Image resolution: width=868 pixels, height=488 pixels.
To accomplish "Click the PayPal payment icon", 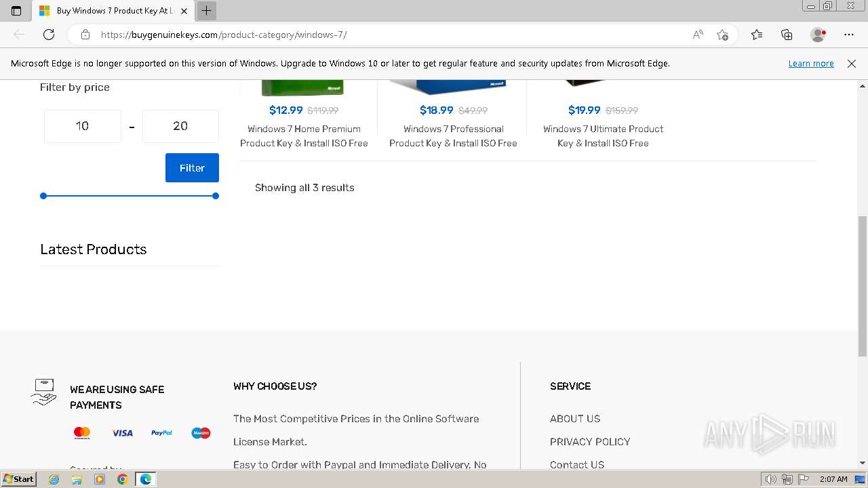I will coord(161,432).
